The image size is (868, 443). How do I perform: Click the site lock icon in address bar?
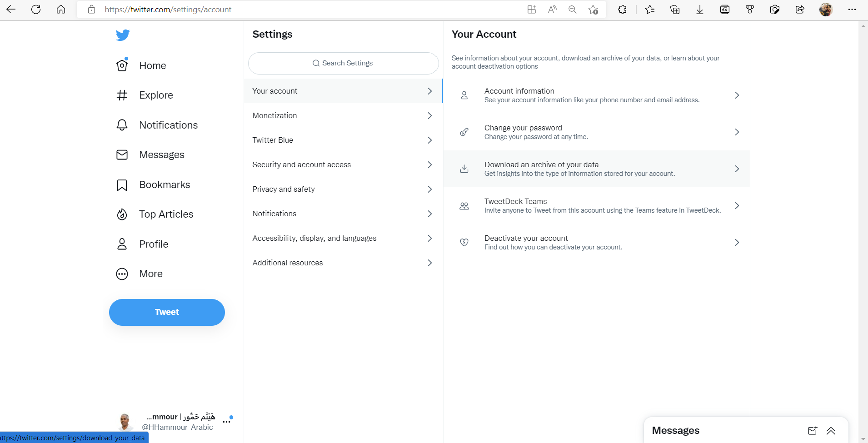tap(91, 10)
